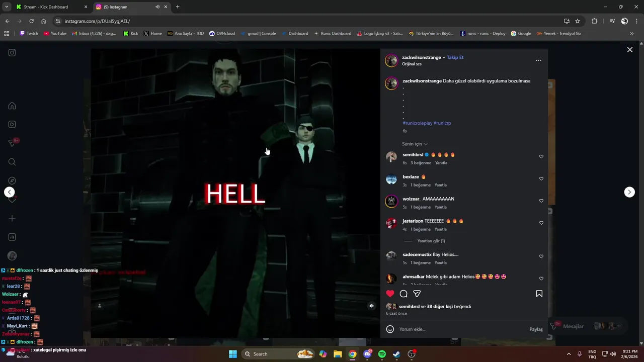
Task: Open the dashboard chart icon in sidebar
Action: (12, 237)
